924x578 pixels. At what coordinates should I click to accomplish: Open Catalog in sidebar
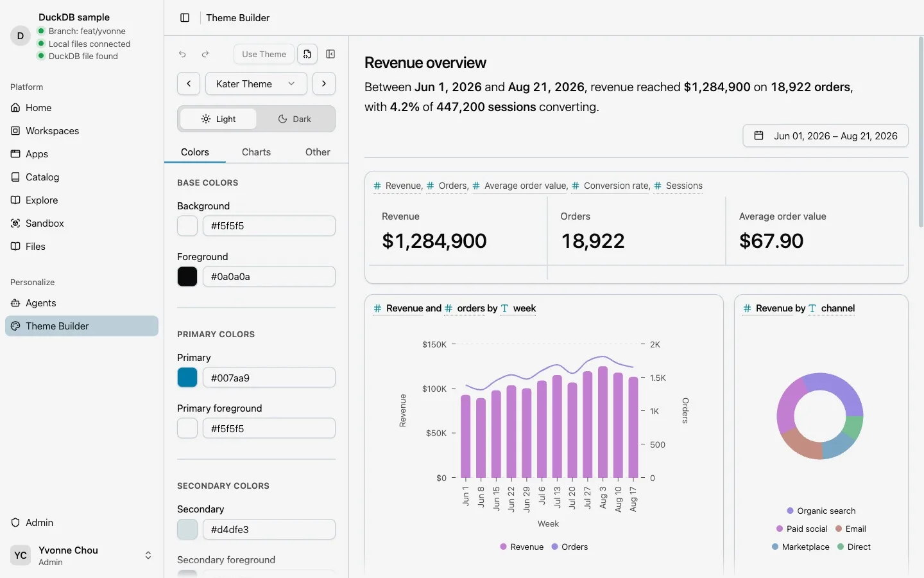coord(81,177)
